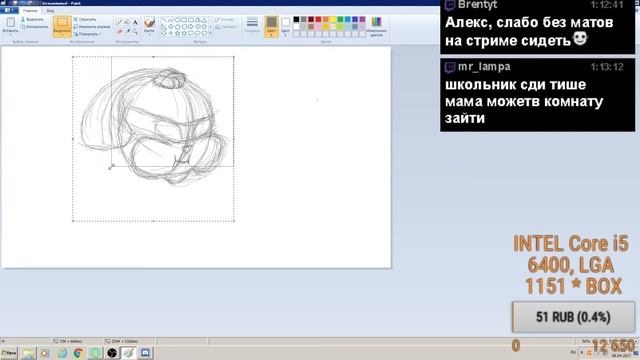Switch to the Вид ribbon tab
The image size is (640, 360).
(x=50, y=11)
